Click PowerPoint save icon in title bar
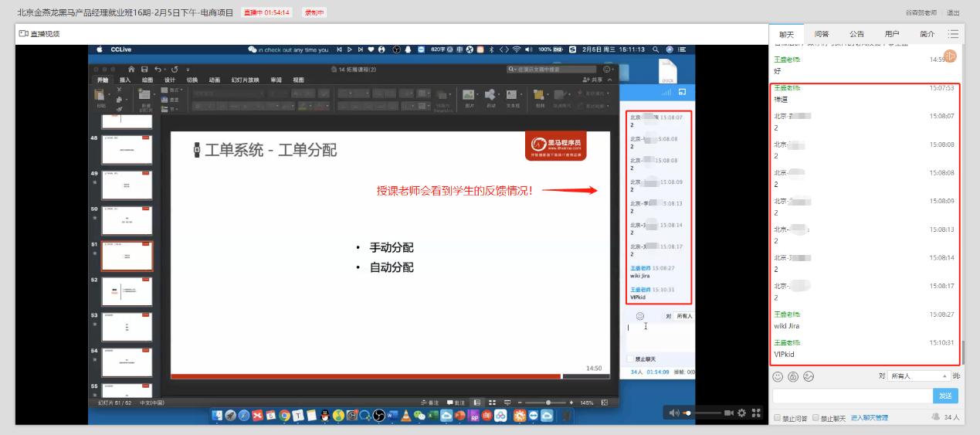Image resolution: width=980 pixels, height=435 pixels. tap(144, 70)
